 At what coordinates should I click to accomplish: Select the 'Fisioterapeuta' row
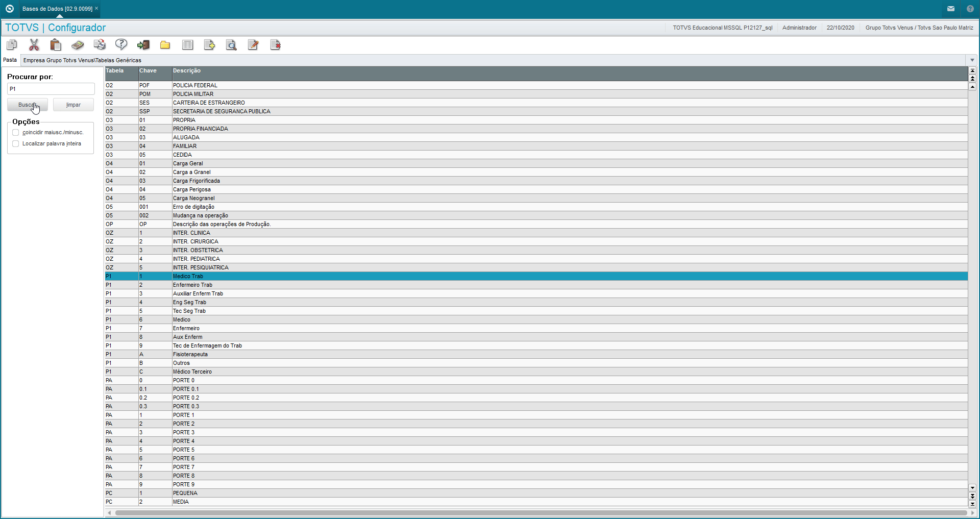(536, 355)
